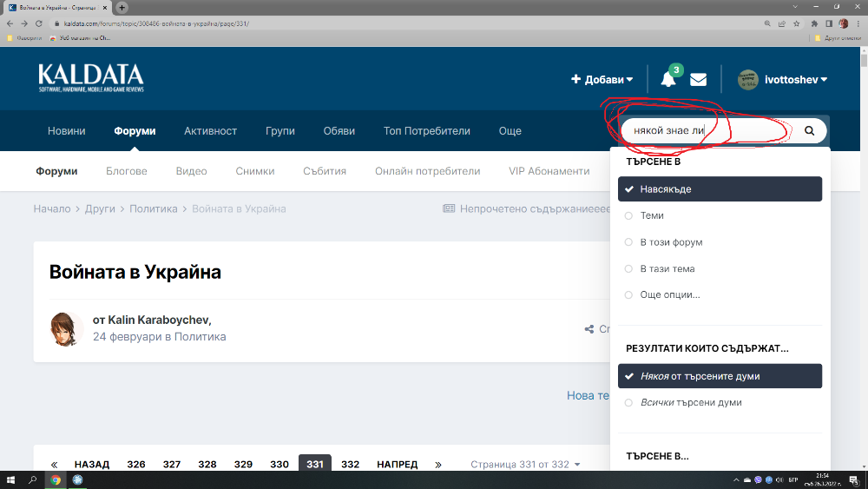Go to Начало breadcrumb
This screenshot has width=868, height=489.
click(52, 208)
